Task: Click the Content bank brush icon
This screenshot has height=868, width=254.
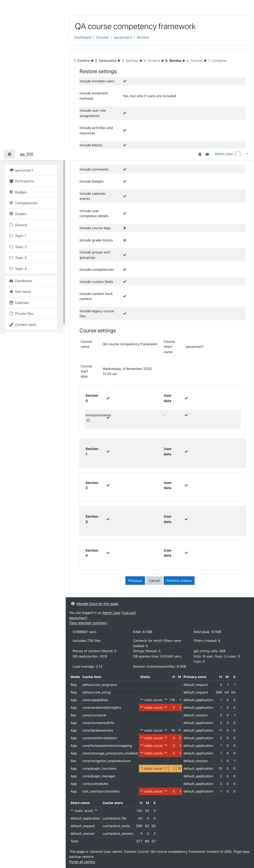Action: pos(12,324)
